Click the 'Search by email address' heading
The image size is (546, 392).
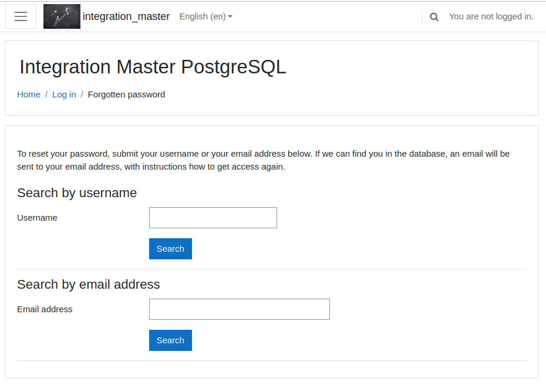click(89, 285)
